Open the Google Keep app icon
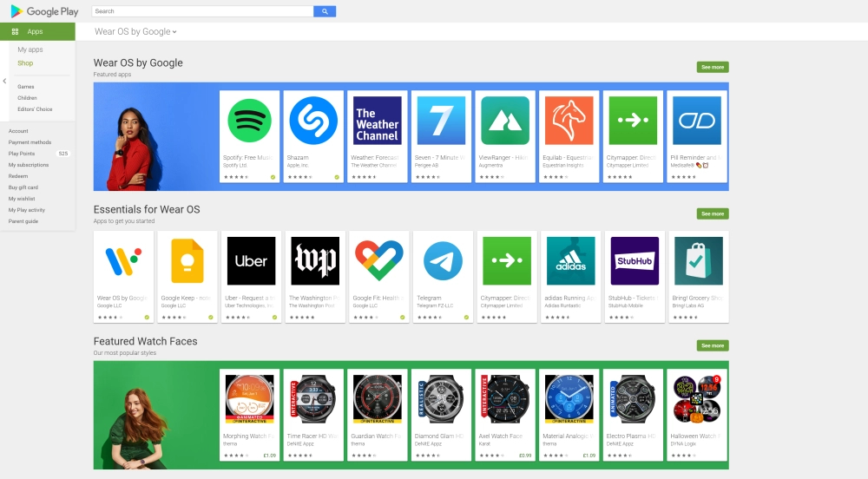Viewport: 868px width, 479px height. click(x=187, y=261)
